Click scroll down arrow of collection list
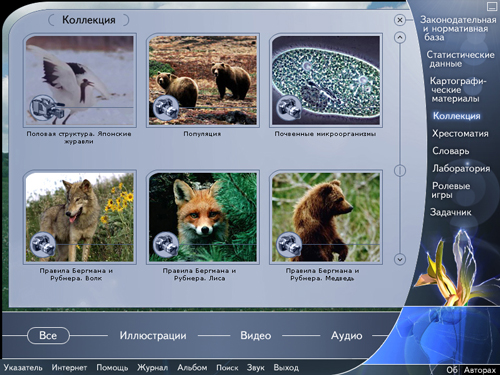The width and height of the screenshot is (500, 375). (x=400, y=259)
